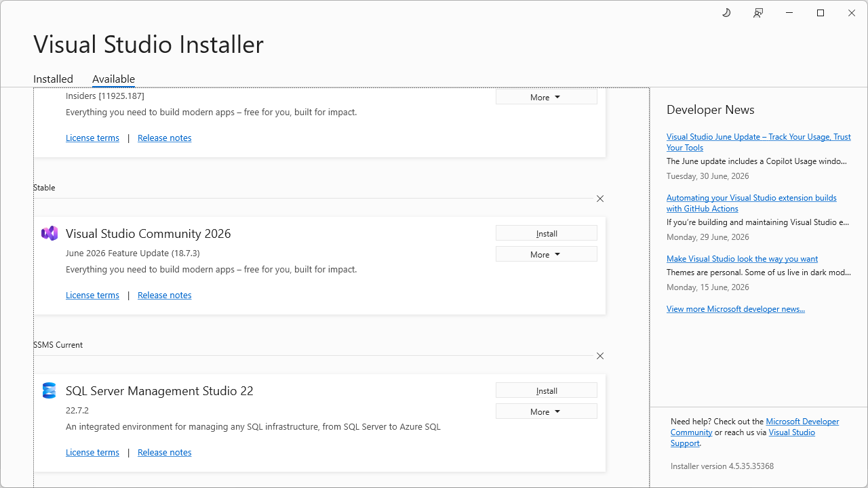The image size is (868, 488).
Task: Click the SQL Server Management Studio logo
Action: tap(50, 390)
